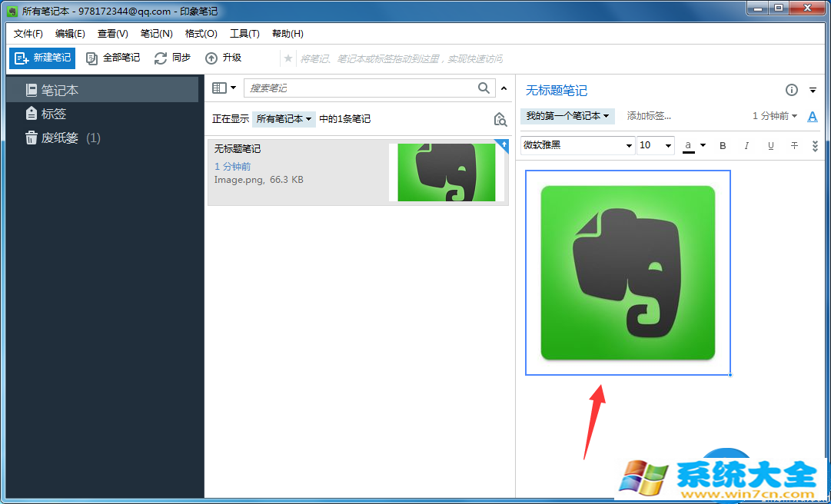The height and width of the screenshot is (504, 831).
Task: Click the tag icon beside 标签
Action: coord(32,113)
